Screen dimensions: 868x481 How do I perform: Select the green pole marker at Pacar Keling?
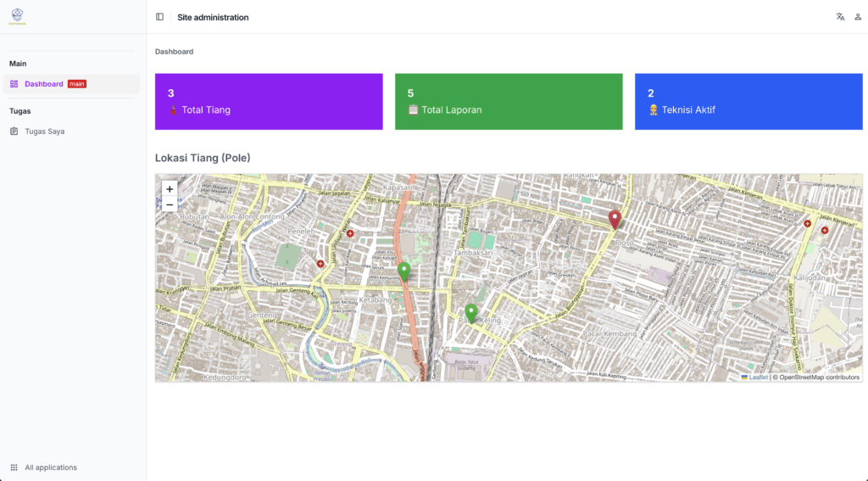471,313
